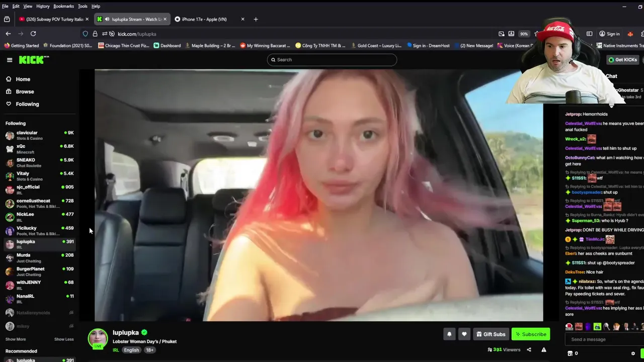
Task: Open Murda channel in Following list
Action: tap(39, 258)
